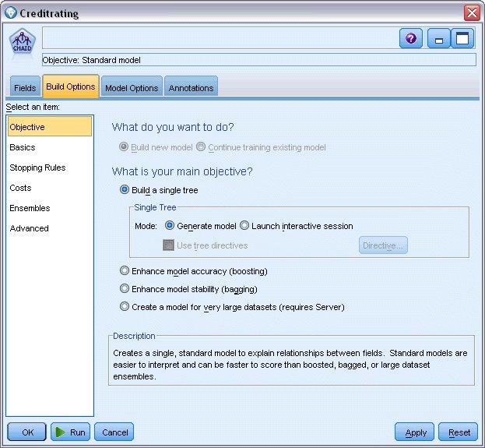Click the Objective: Standard model summary field

click(259, 60)
